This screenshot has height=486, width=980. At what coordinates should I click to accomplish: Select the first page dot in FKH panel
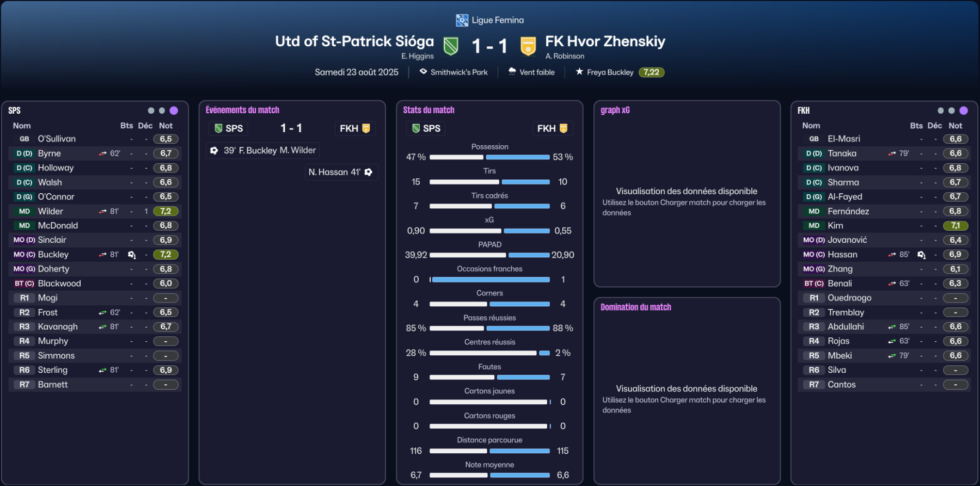[941, 110]
